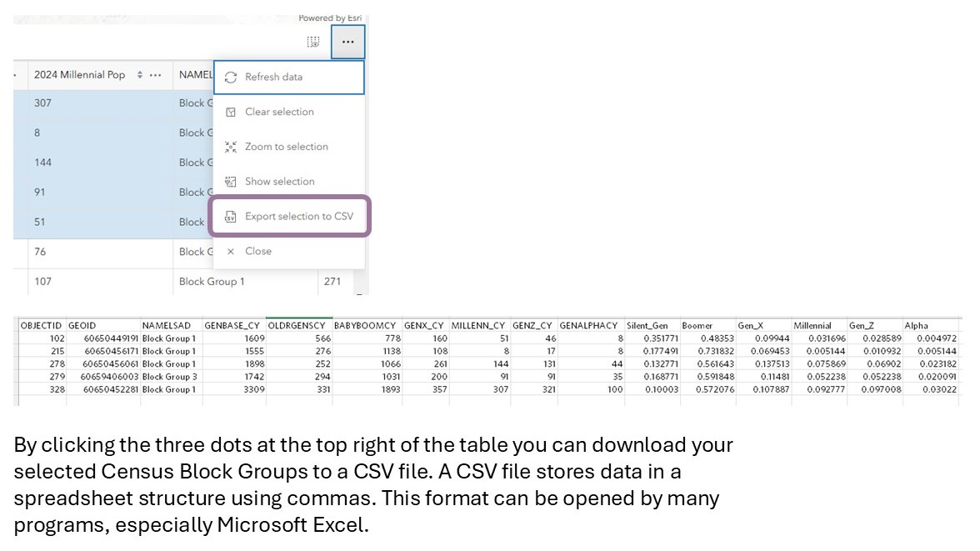Choose Export selection to CSV
Viewport: 980px width, 551px height.
click(298, 217)
